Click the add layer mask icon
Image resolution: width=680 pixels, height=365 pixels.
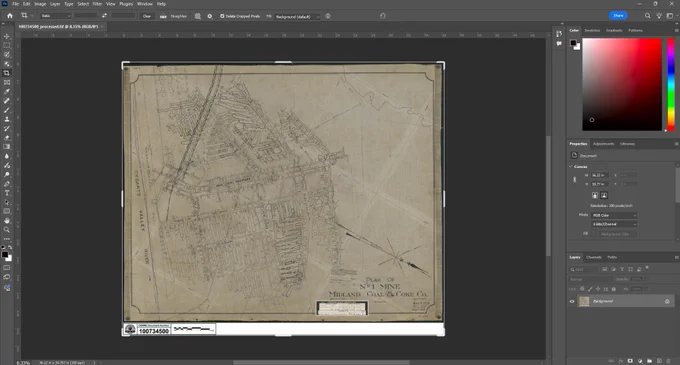pyautogui.click(x=630, y=361)
